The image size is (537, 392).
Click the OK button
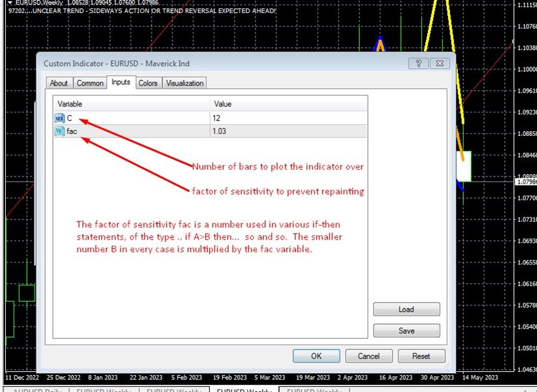pyautogui.click(x=316, y=356)
